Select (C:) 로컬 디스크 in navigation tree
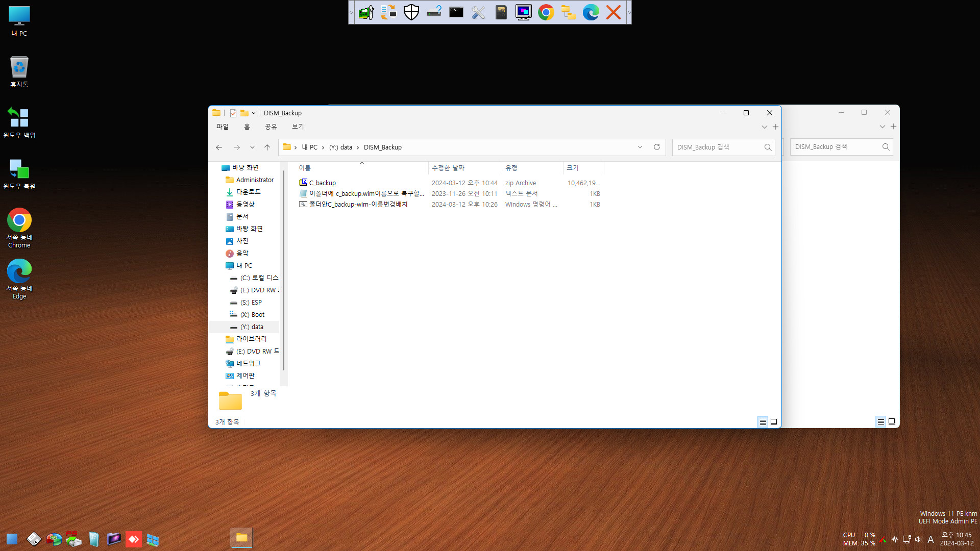The image size is (980, 551). click(x=254, y=278)
